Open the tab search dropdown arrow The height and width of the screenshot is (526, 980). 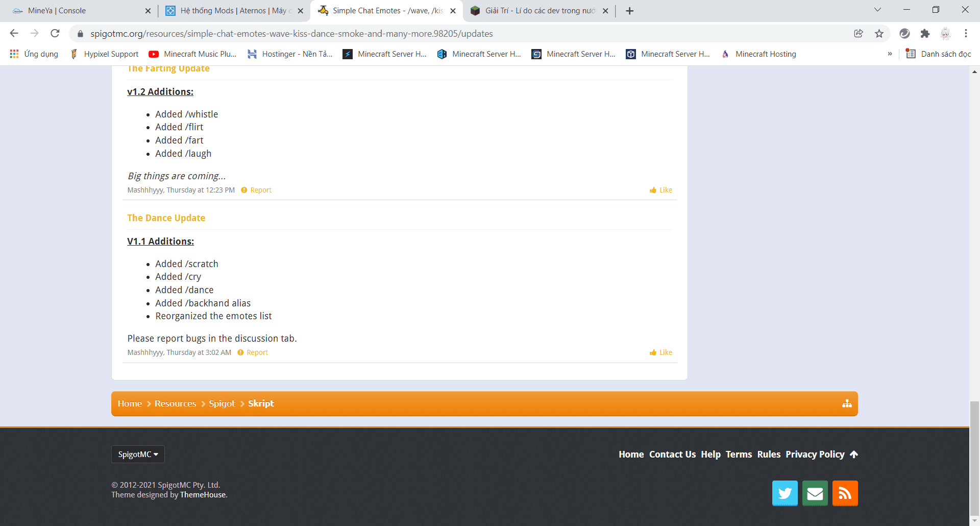point(877,10)
